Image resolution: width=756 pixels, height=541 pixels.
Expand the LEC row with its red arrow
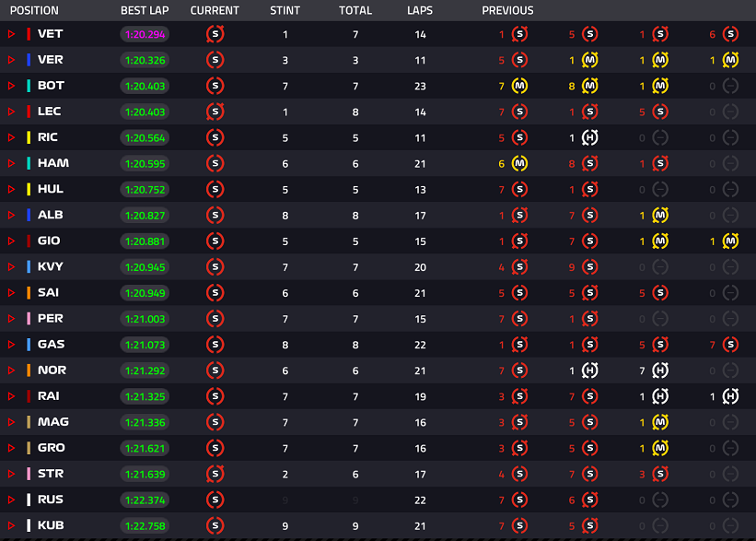pyautogui.click(x=12, y=112)
